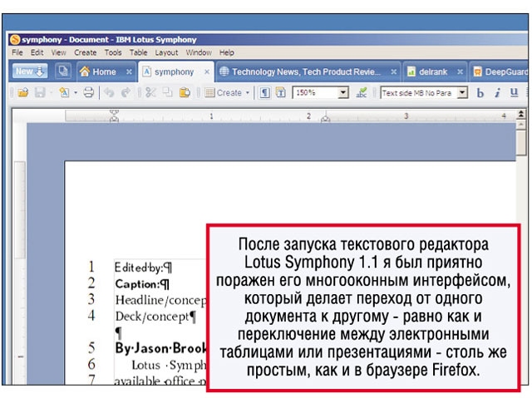The height and width of the screenshot is (398, 532).
Task: Click the Print icon
Action: (x=89, y=92)
